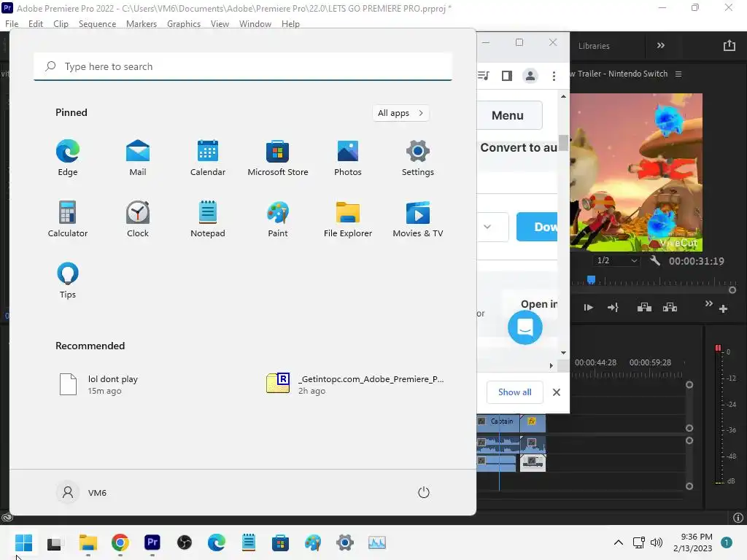Open the Calendar pinned app
This screenshot has height=560, width=747.
[x=208, y=158]
